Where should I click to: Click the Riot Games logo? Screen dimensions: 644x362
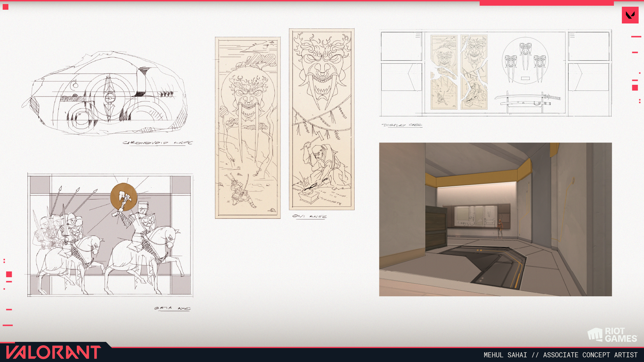pos(612,335)
